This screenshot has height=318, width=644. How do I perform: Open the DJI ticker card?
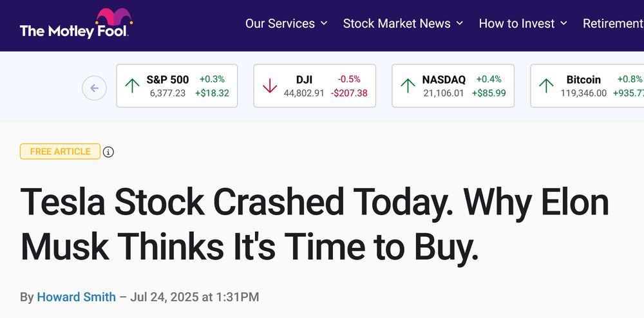point(315,86)
